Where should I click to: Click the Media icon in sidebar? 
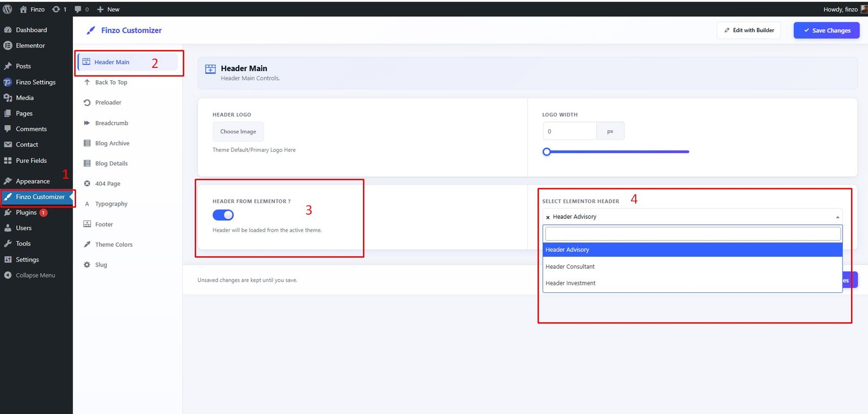click(x=8, y=98)
